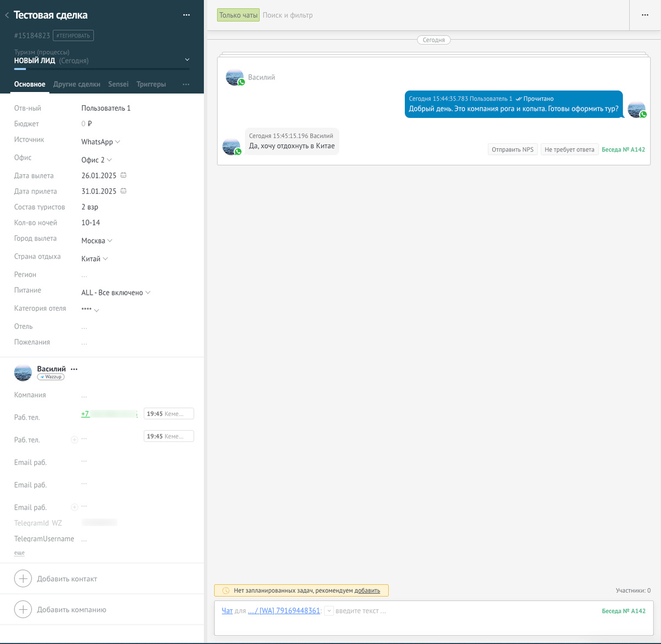The image size is (661, 644).
Task: Open calendar icon for Дата прилета
Action: 123,191
